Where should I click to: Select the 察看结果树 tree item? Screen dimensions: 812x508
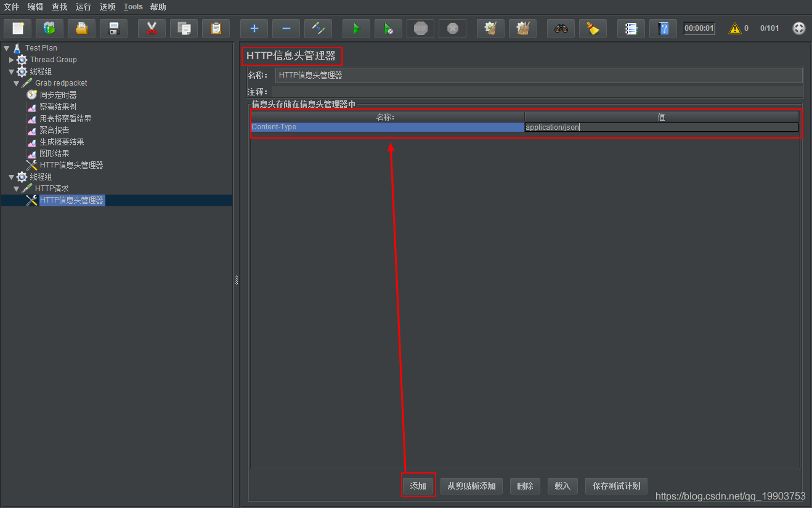[x=58, y=107]
